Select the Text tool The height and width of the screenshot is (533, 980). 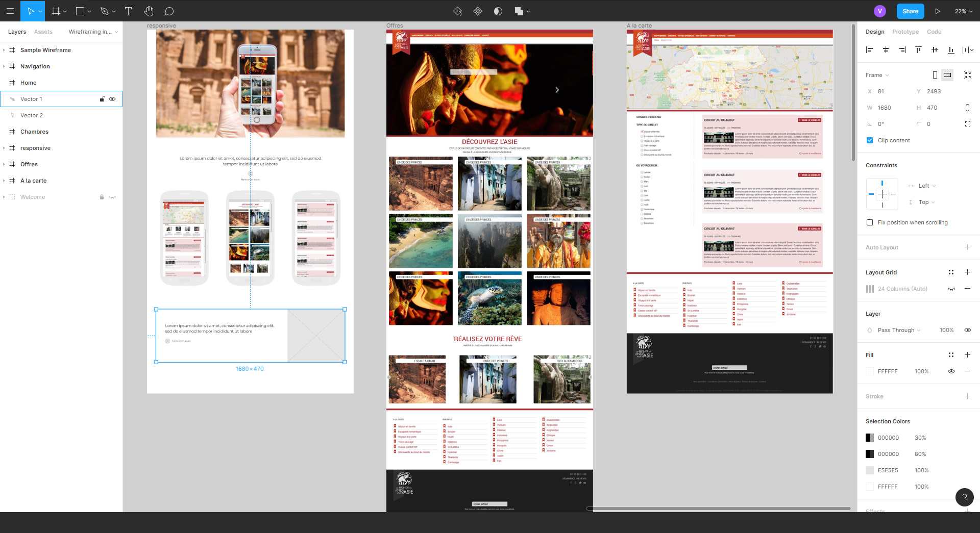coord(129,11)
